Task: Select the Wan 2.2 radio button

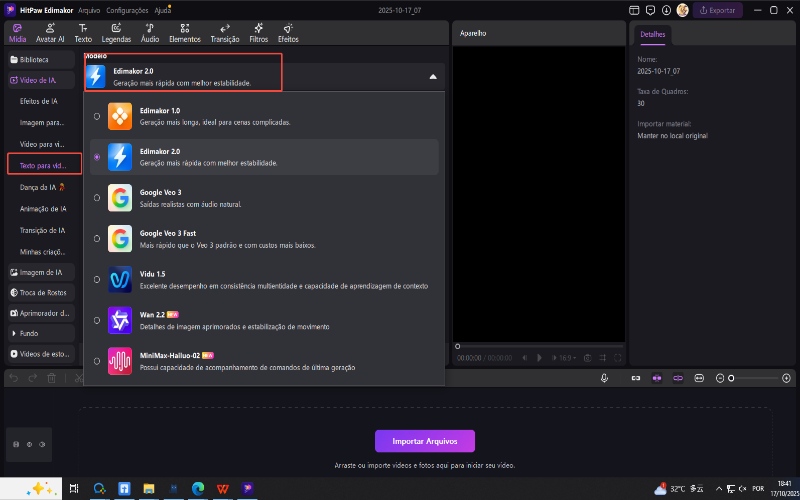Action: [x=97, y=320]
